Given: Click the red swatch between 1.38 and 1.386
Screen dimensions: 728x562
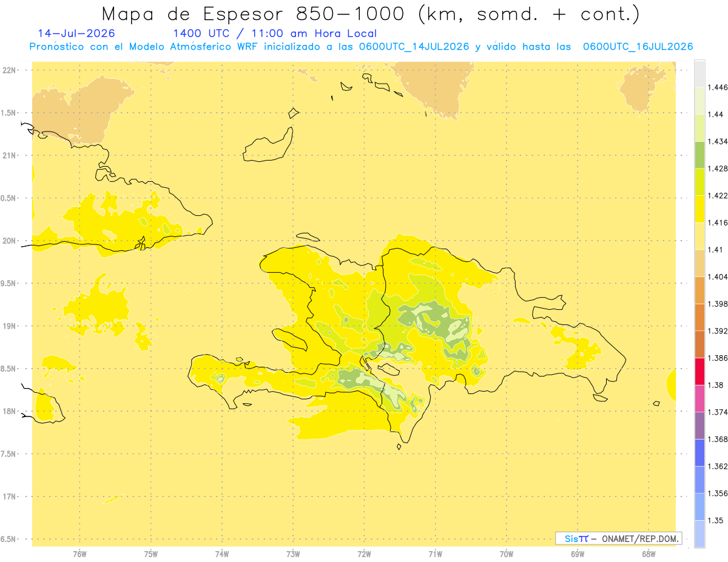Looking at the screenshot, I should (x=699, y=372).
